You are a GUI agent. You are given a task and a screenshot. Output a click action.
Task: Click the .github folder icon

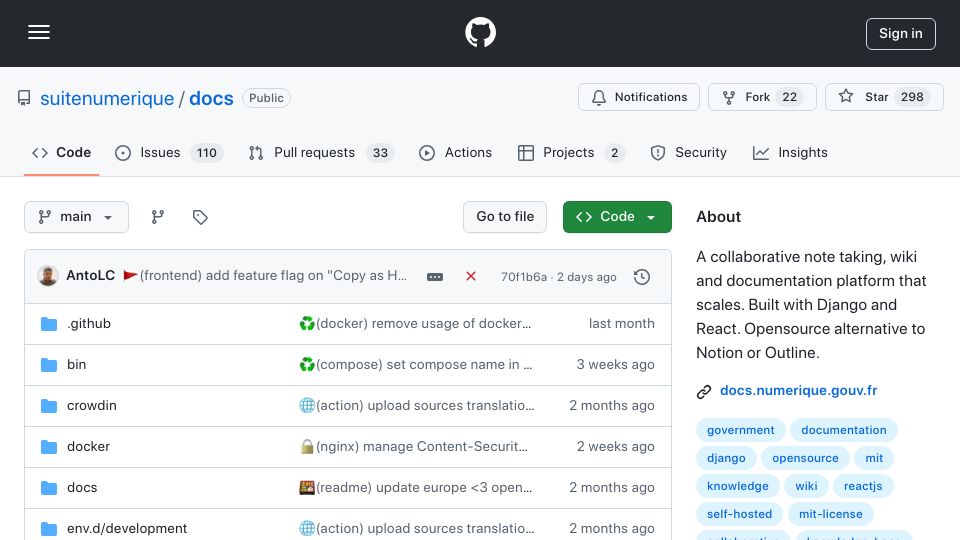click(49, 324)
